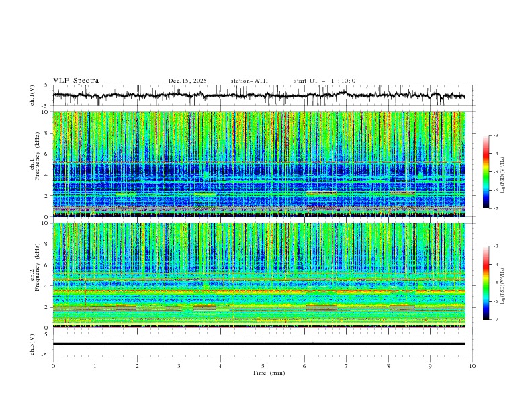Click the ch.1 color bar PSD label
Screen dimensions: 532x411
(x=503, y=175)
